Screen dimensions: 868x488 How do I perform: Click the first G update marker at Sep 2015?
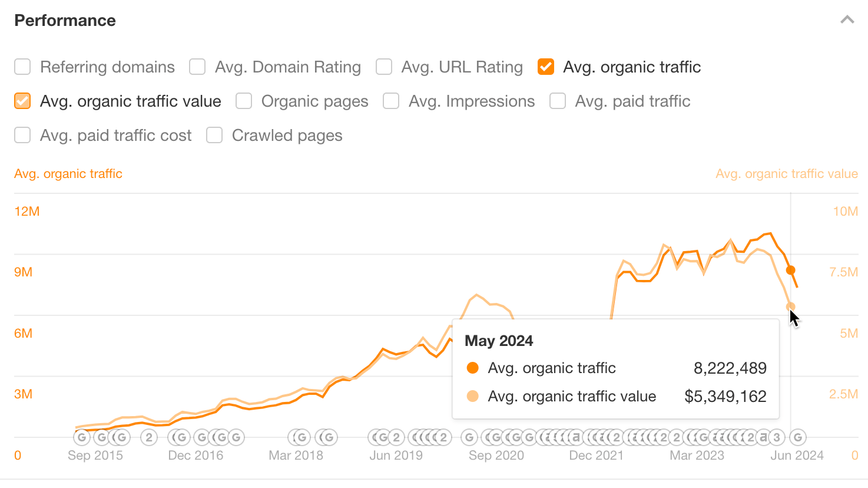tap(81, 437)
